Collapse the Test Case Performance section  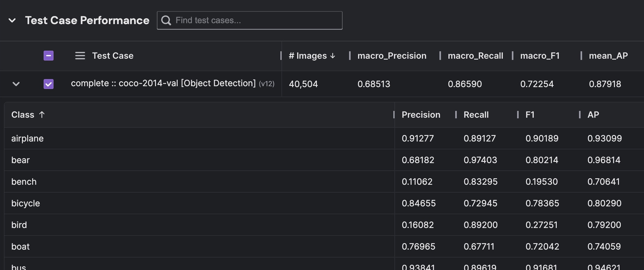click(12, 21)
